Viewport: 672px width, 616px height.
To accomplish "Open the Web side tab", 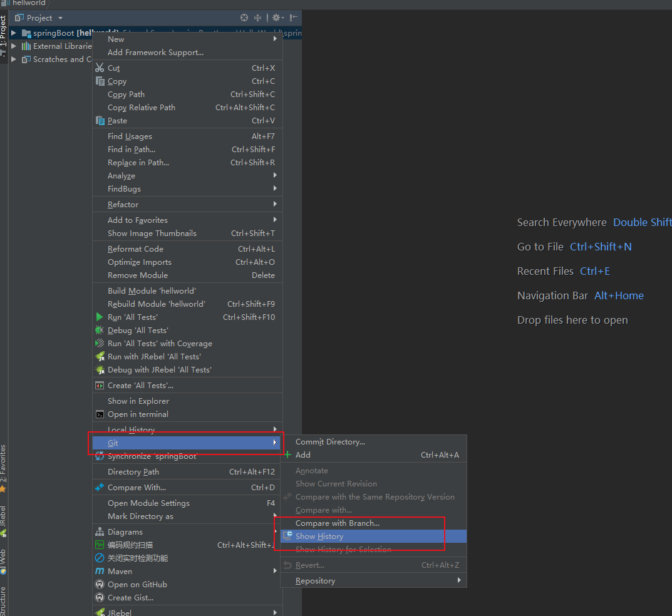I will point(3,561).
